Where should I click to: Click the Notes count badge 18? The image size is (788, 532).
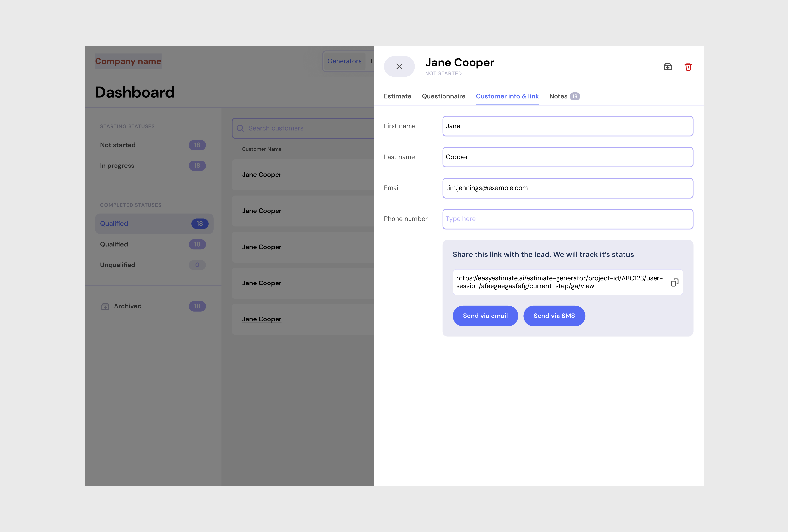[x=575, y=96]
